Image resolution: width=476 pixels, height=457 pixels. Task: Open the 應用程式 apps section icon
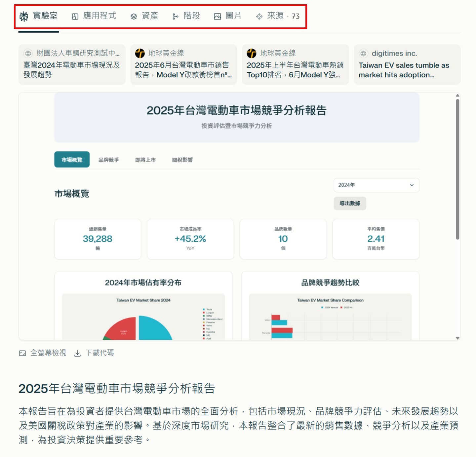click(75, 15)
